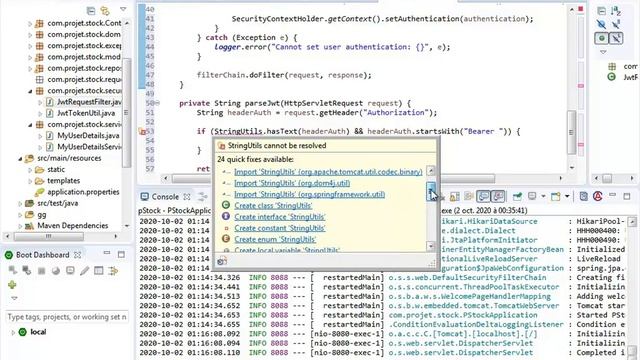Image resolution: width=640 pixels, height=360 pixels.
Task: Expand the static folder
Action: coord(30,170)
